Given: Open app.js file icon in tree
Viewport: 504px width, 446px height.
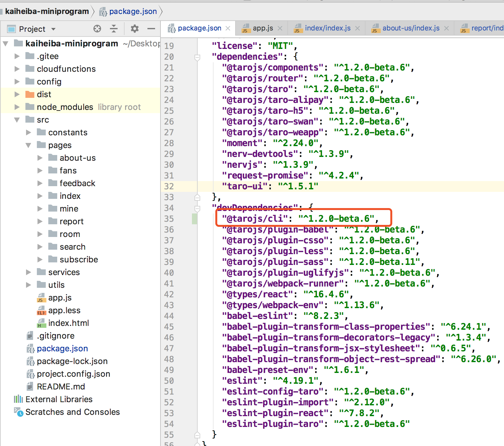Looking at the screenshot, I should 41,298.
